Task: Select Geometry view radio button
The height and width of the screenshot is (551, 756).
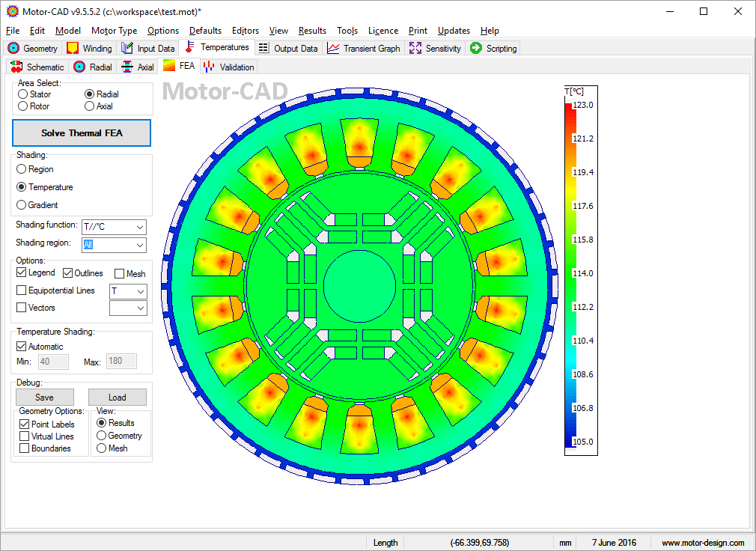Action: coord(101,435)
